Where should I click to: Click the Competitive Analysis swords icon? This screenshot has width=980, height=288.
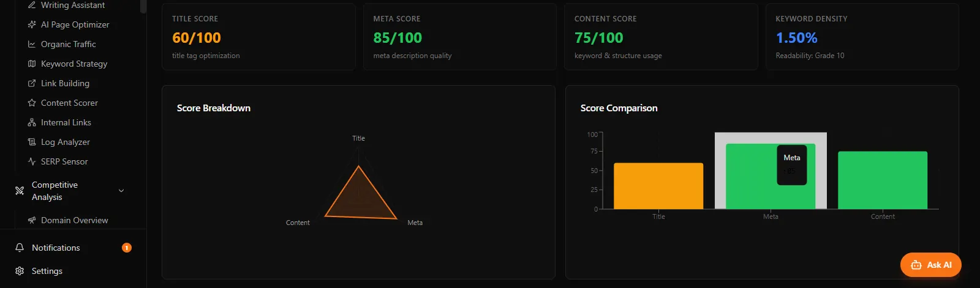point(20,191)
